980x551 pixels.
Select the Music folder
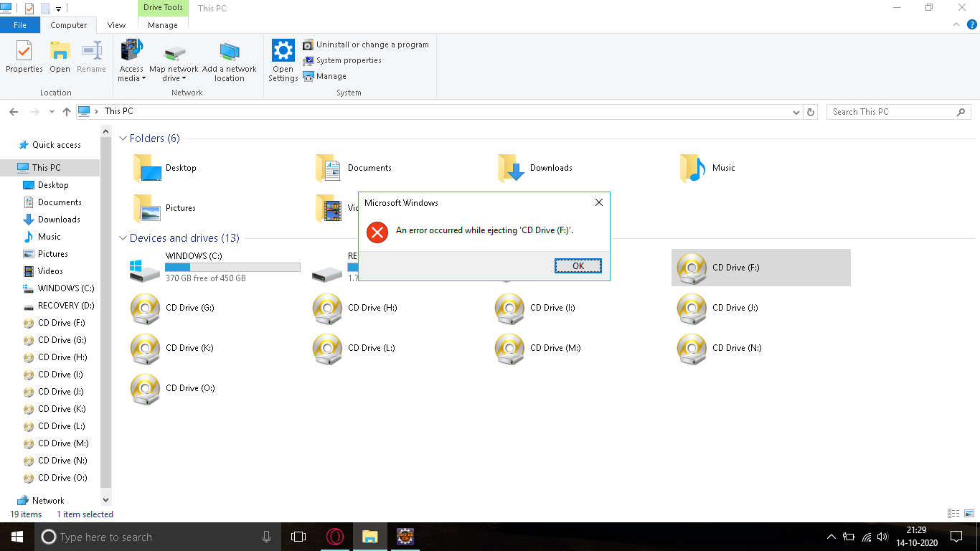click(708, 168)
